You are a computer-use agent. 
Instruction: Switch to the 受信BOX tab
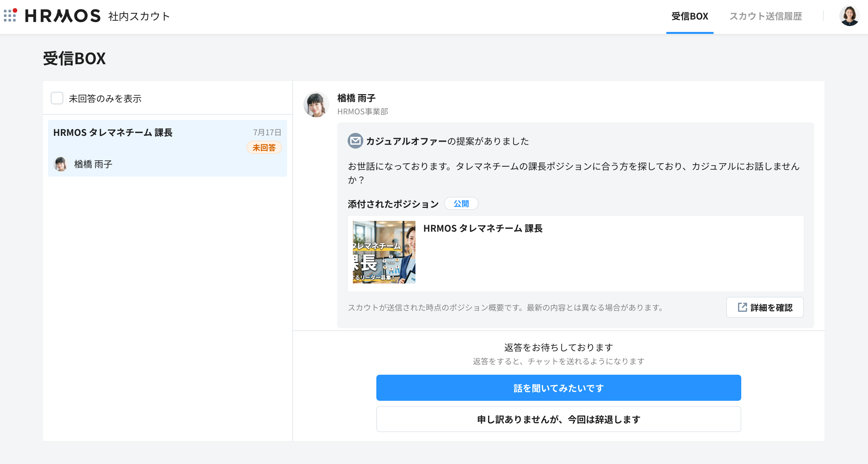click(x=689, y=17)
